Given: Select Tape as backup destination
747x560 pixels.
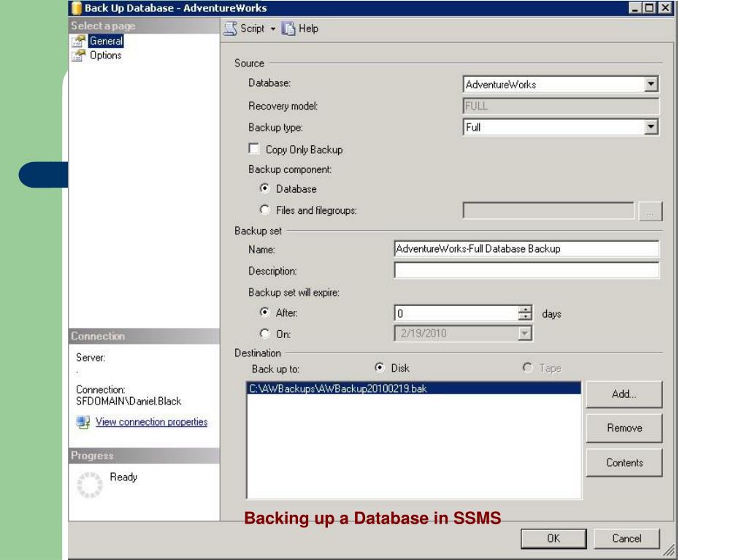Looking at the screenshot, I should point(527,367).
